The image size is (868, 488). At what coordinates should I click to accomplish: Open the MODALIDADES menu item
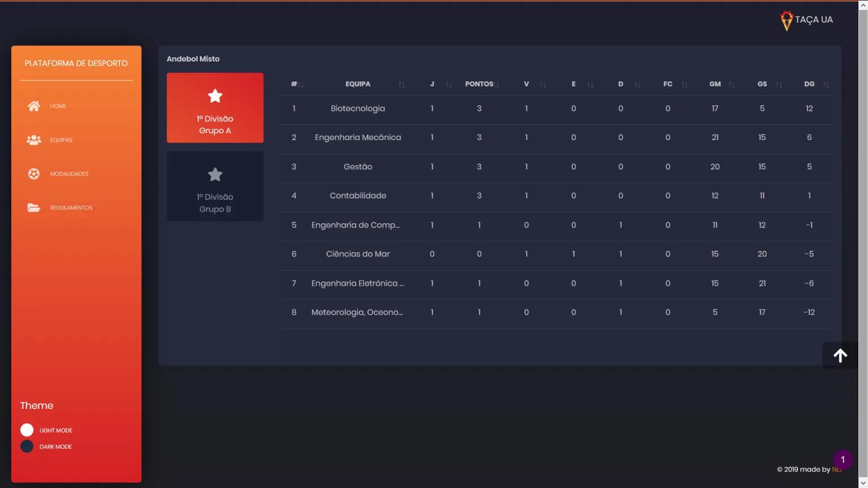(x=69, y=174)
